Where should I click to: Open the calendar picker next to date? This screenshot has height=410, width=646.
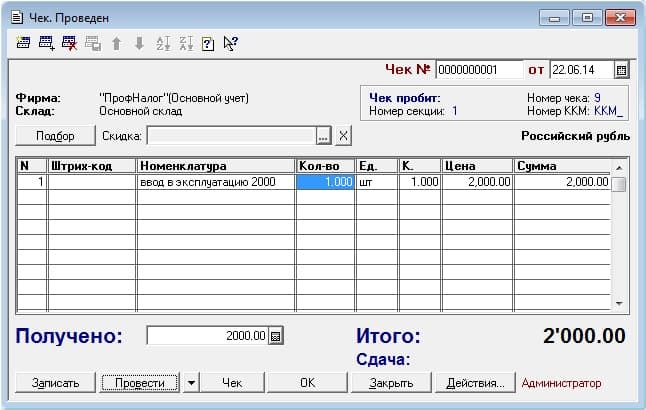click(622, 70)
